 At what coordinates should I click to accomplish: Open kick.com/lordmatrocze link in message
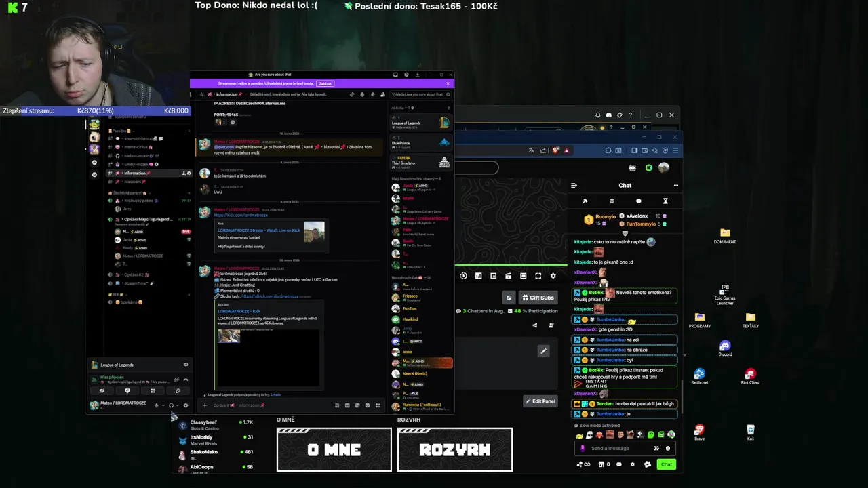click(x=241, y=215)
